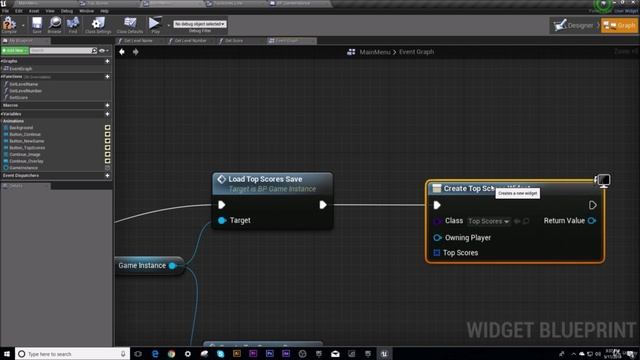The width and height of the screenshot is (640, 360).
Task: Toggle visibility of the Continue_Image variable
Action: tap(107, 154)
